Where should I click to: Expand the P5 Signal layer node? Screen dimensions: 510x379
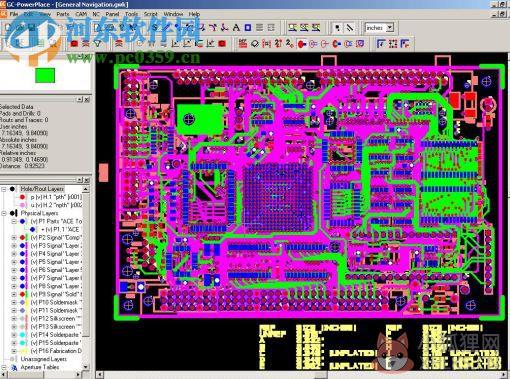click(14, 262)
